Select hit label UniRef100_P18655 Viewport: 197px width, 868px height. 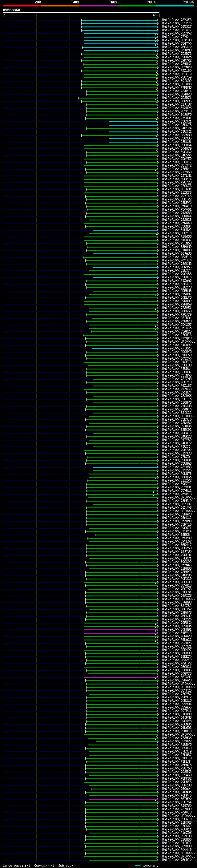[x=177, y=236]
